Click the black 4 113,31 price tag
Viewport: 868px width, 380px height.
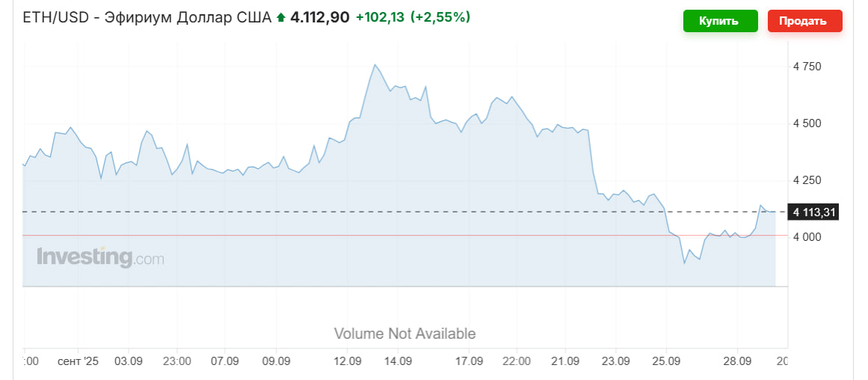point(814,212)
